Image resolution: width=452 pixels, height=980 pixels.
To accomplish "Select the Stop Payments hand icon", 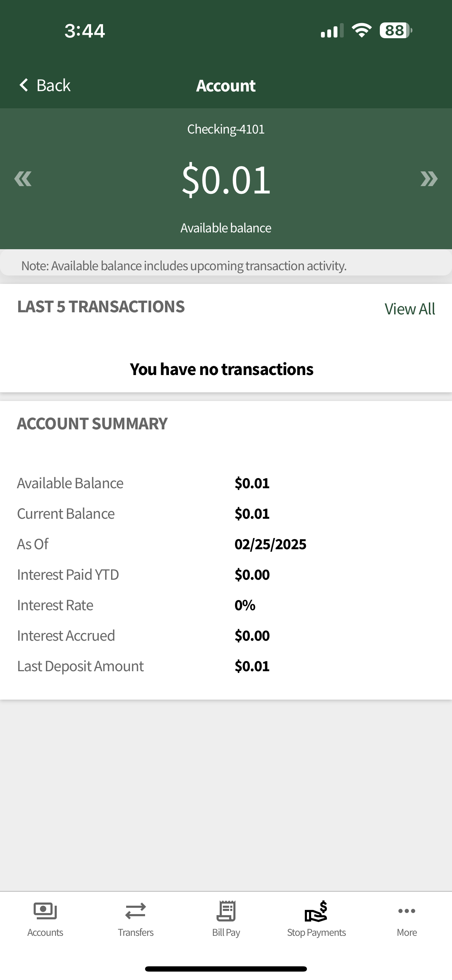I will point(316,911).
